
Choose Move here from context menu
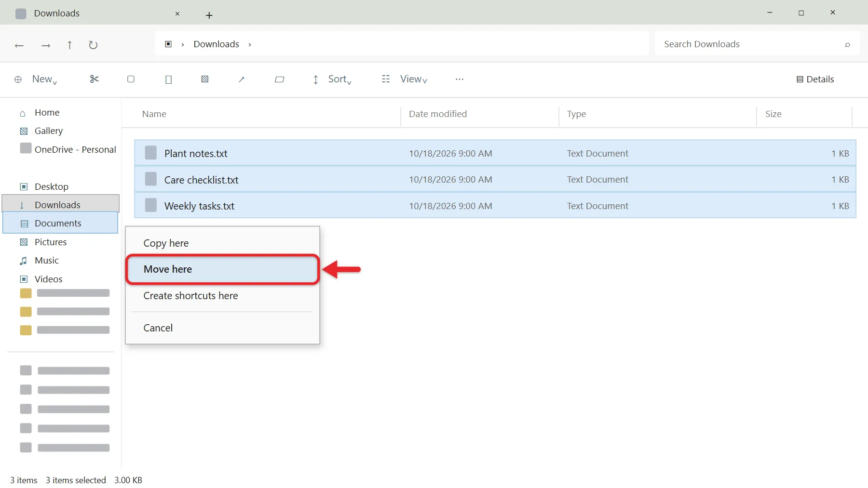point(223,269)
